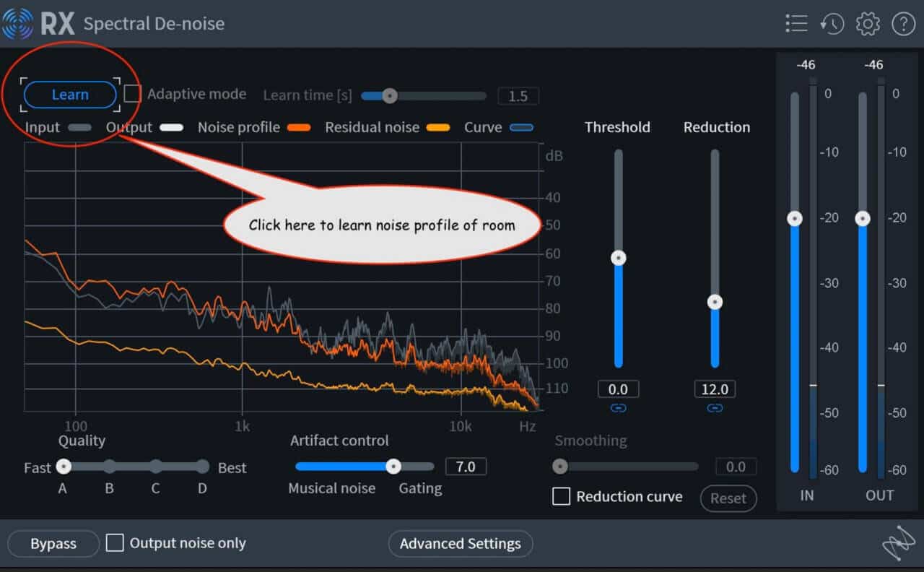
Task: Click the Best quality label
Action: pyautogui.click(x=232, y=468)
